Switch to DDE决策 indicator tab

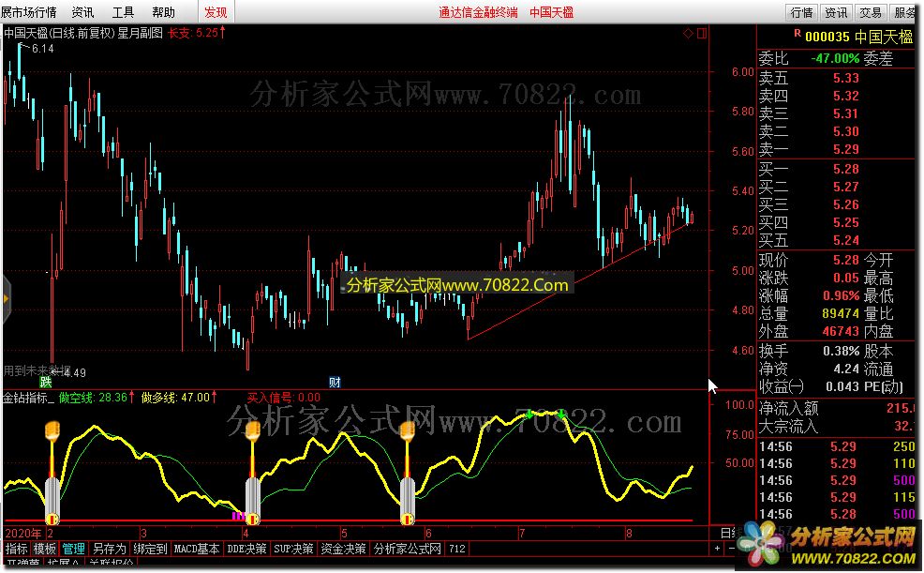(x=246, y=549)
